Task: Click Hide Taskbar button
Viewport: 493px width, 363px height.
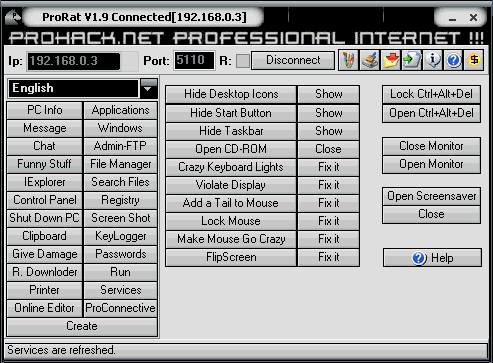Action: 231,131
